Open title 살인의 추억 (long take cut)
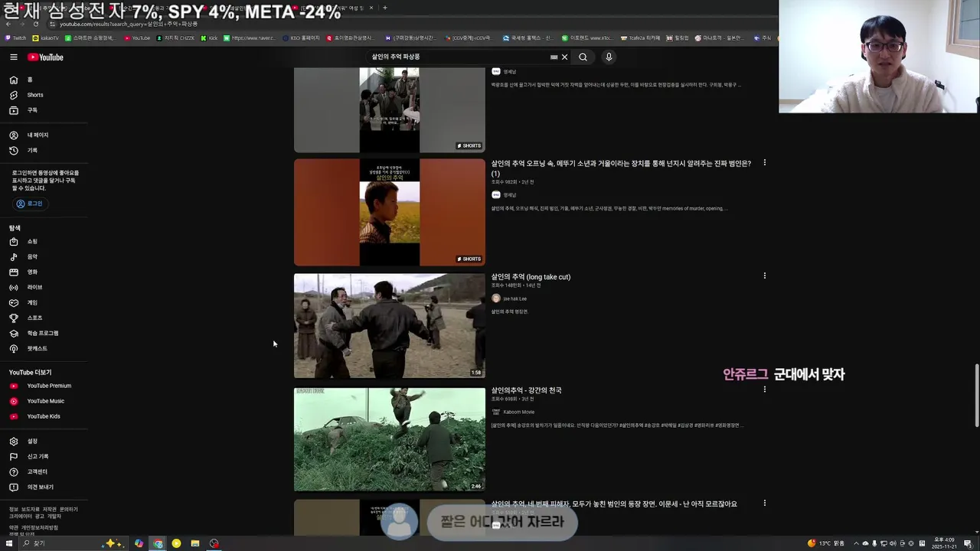Screen dimensions: 980x551 (531, 277)
